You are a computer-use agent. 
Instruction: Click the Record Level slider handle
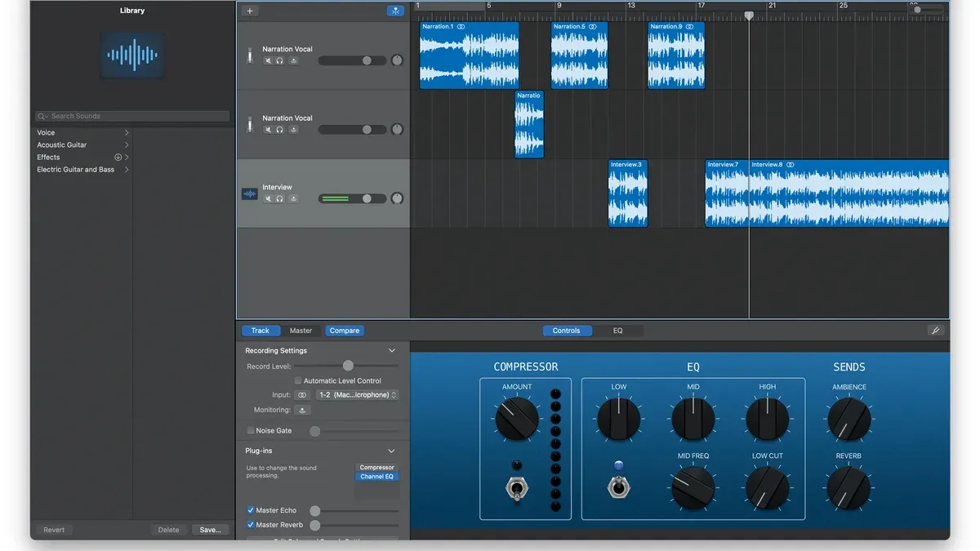[x=348, y=366]
